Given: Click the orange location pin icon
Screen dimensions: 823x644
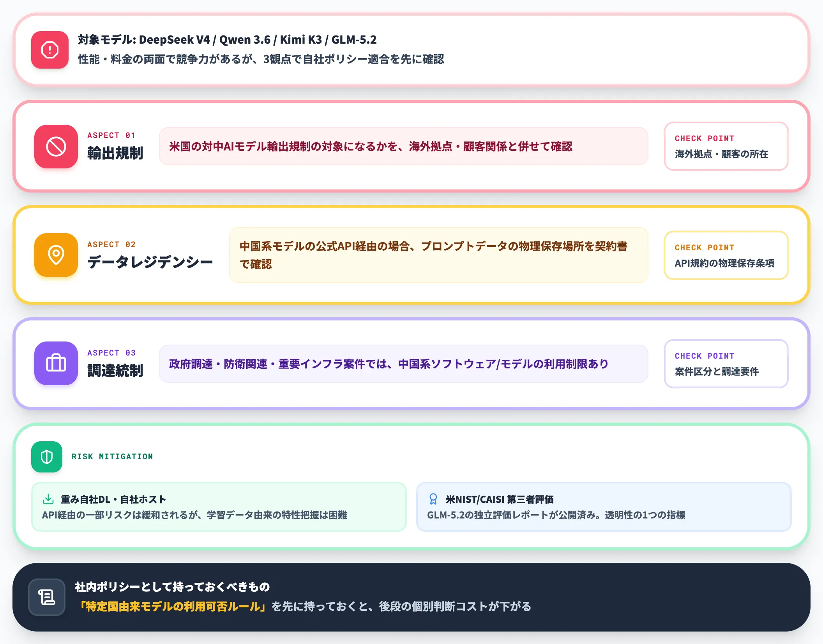Looking at the screenshot, I should click(x=56, y=255).
